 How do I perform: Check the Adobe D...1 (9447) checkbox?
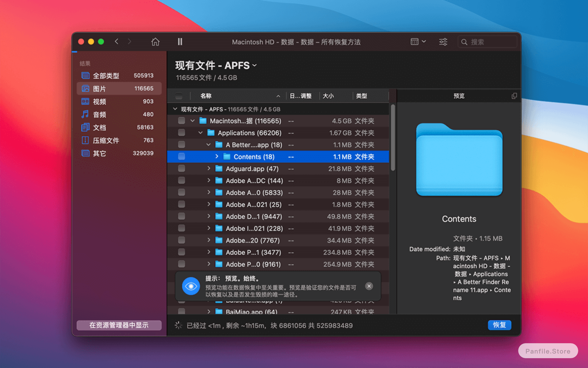182,216
